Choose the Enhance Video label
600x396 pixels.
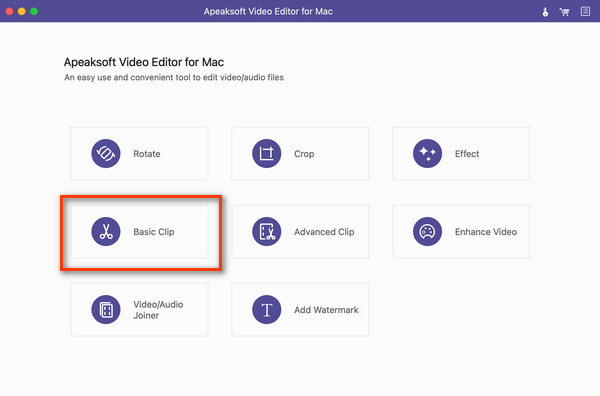pos(486,232)
